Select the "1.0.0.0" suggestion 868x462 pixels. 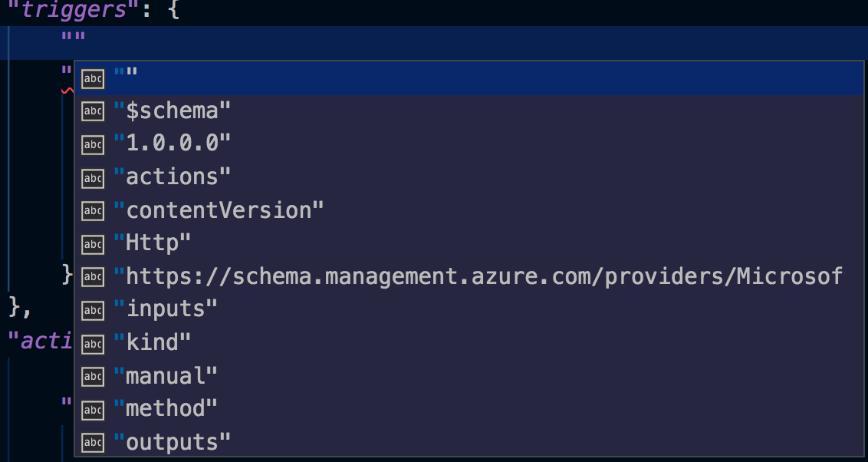coord(173,144)
